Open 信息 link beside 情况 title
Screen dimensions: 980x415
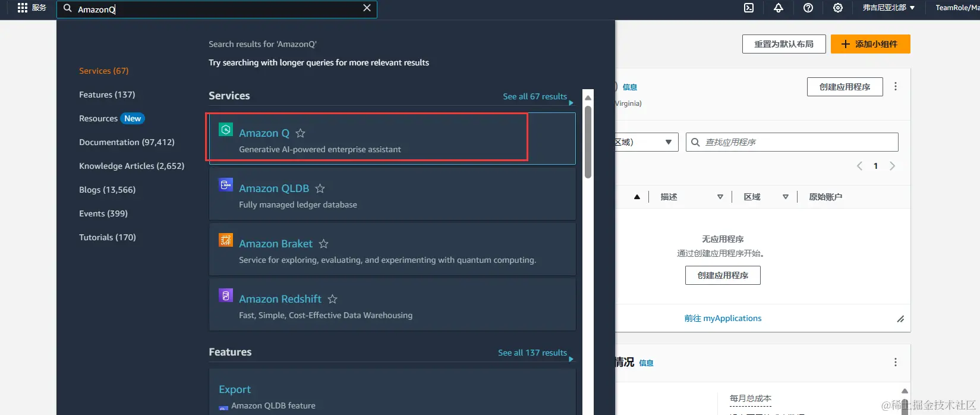point(646,363)
